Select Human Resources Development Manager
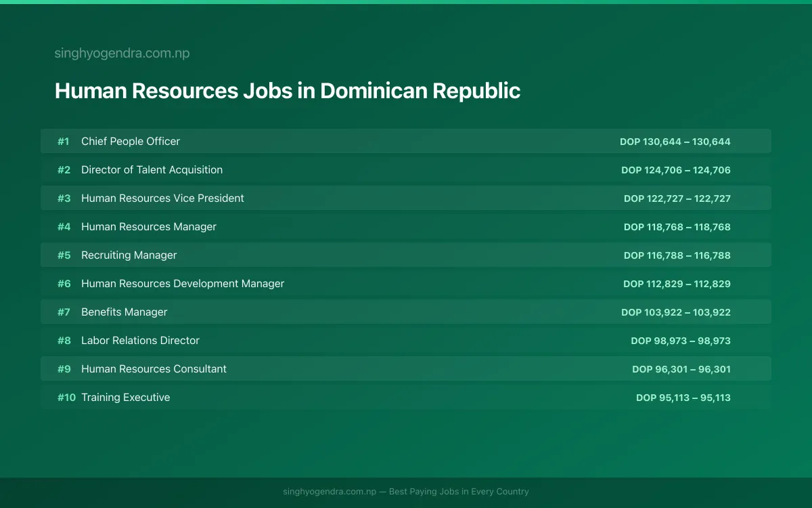The width and height of the screenshot is (812, 508). [x=183, y=284]
